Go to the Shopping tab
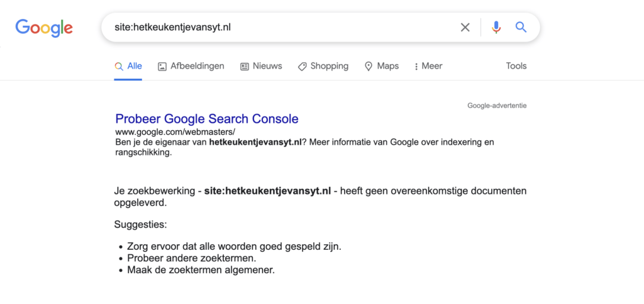644x304 pixels. tap(323, 66)
